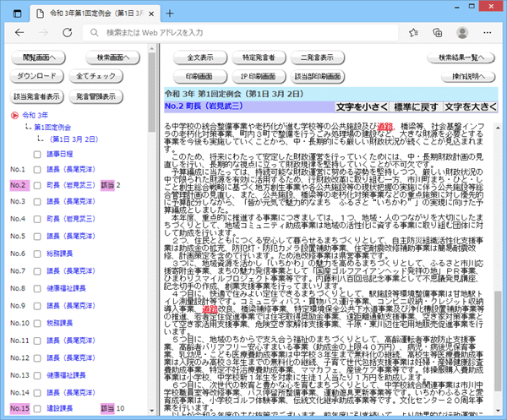Screen dimensions: 507x420
Task: Click the left panel scroll down arrow
Action: click(151, 411)
